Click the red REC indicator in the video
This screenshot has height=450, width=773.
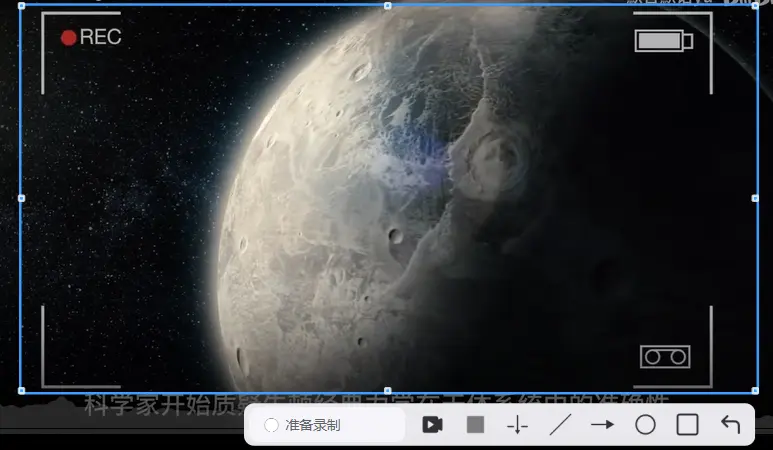[x=90, y=38]
